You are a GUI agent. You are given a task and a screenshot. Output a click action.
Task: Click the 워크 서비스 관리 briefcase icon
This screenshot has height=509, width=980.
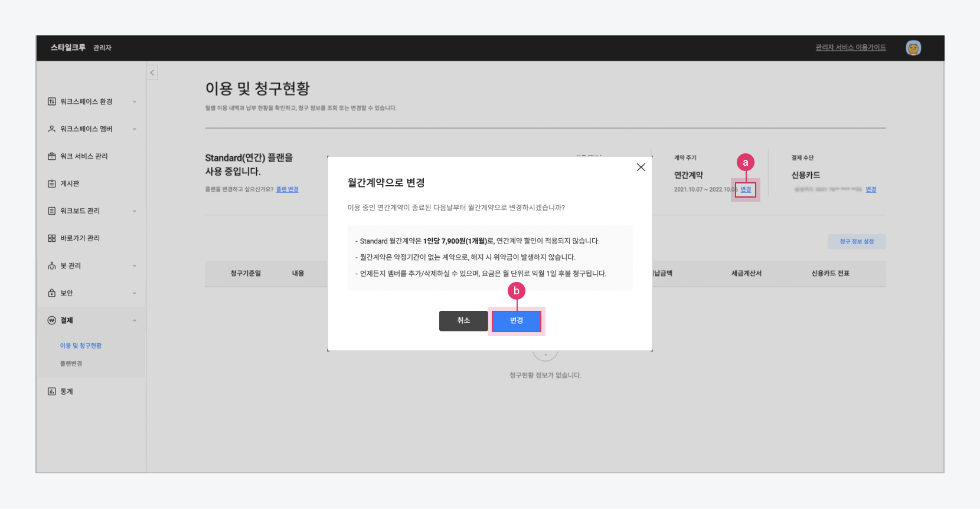click(x=52, y=156)
